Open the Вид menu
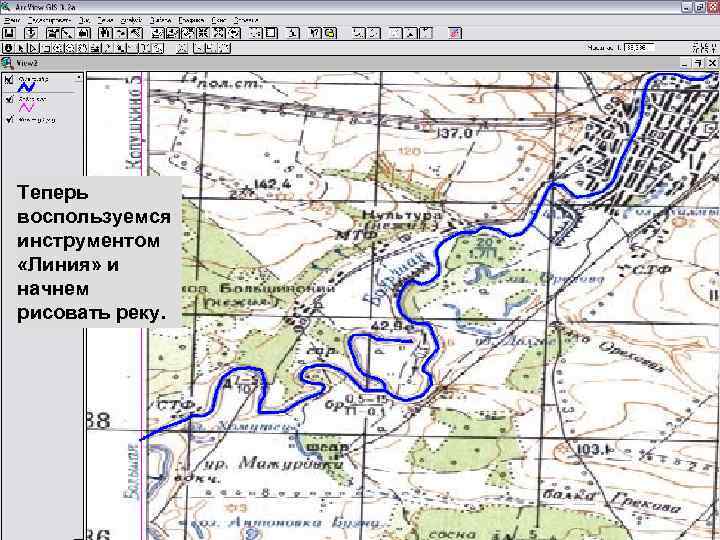The image size is (720, 540). [84, 20]
